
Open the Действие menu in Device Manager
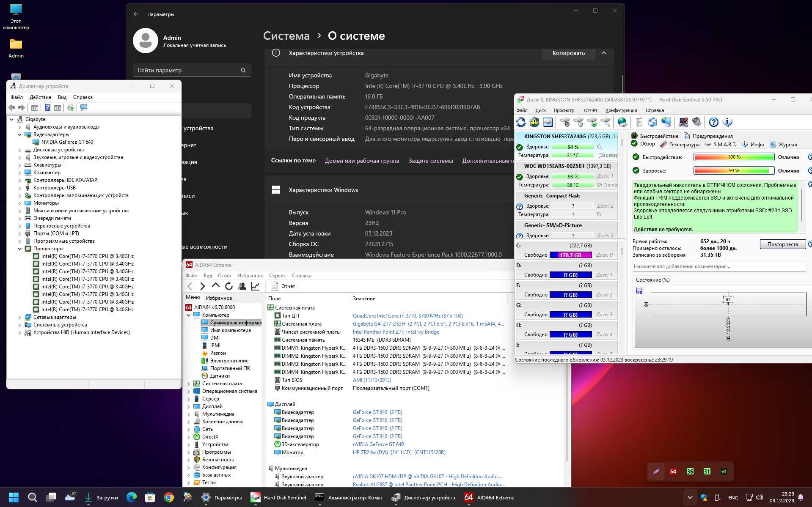tap(40, 97)
